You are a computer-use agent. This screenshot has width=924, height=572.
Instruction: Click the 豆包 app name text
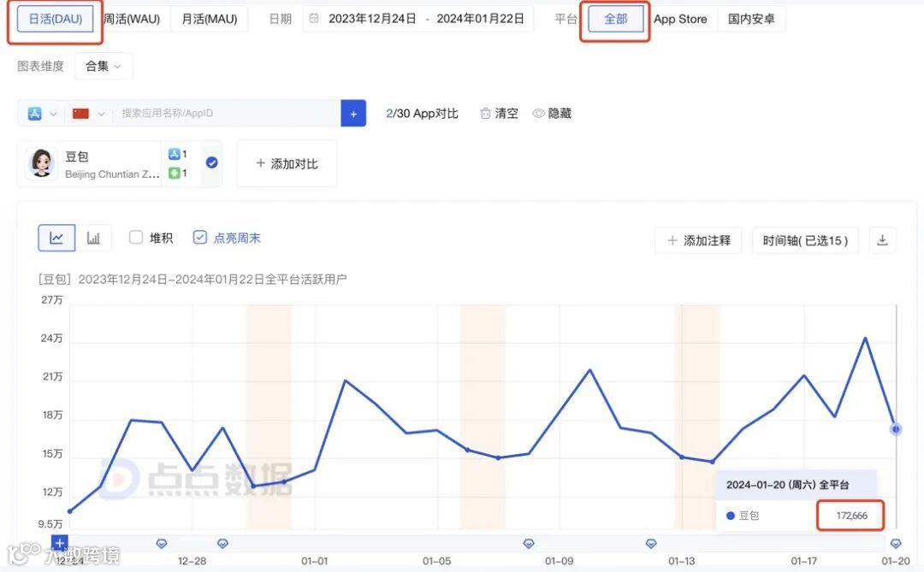(x=77, y=156)
